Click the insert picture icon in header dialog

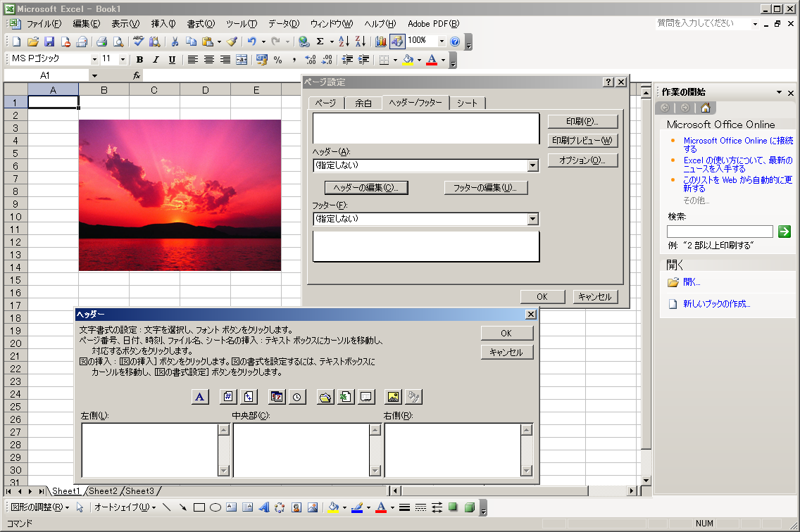tap(394, 397)
